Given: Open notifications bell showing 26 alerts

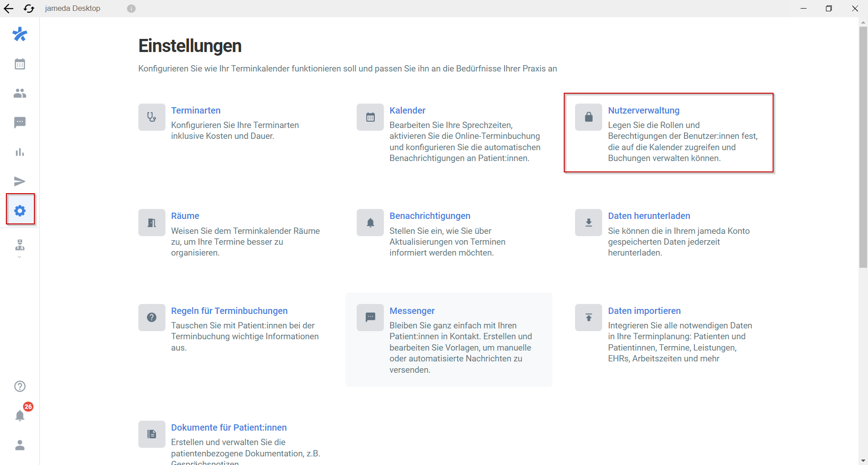Looking at the screenshot, I should pyautogui.click(x=20, y=416).
